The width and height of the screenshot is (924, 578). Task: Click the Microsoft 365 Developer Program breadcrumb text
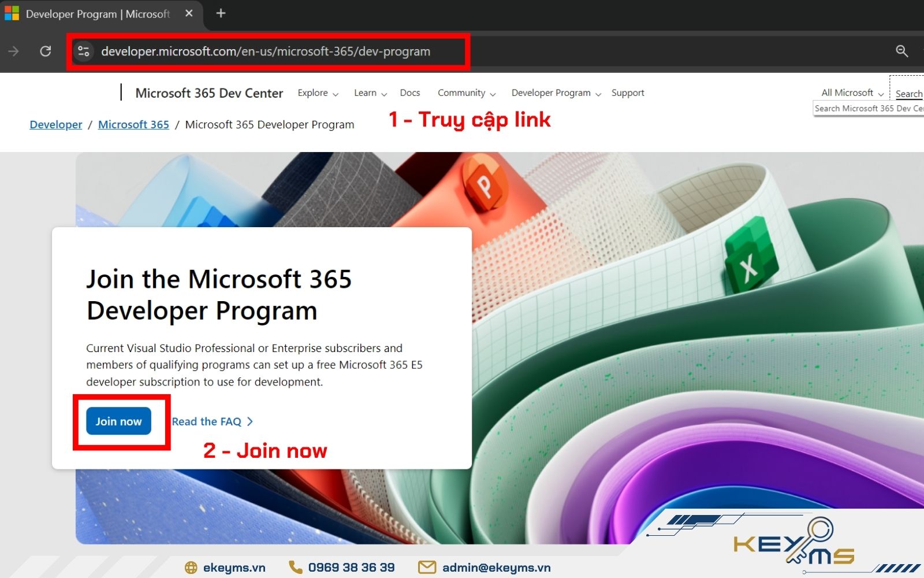pos(270,124)
